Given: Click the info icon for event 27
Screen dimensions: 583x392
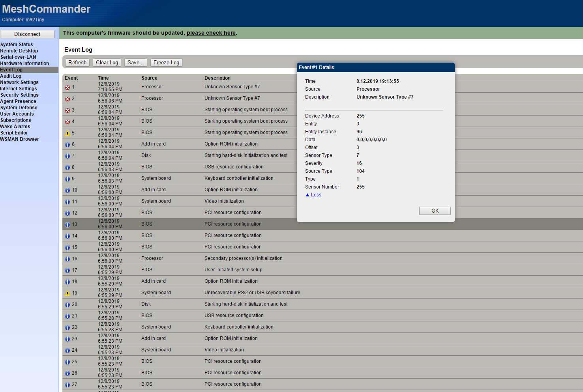Looking at the screenshot, I should (67, 385).
